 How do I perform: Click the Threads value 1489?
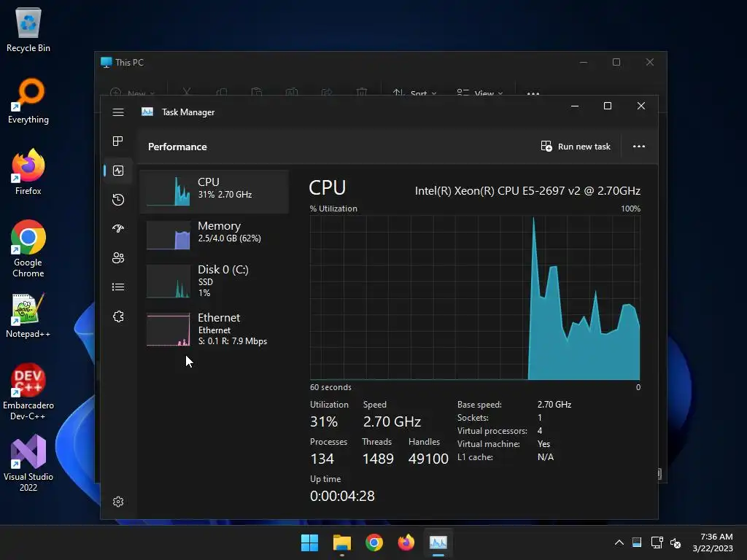[378, 459]
